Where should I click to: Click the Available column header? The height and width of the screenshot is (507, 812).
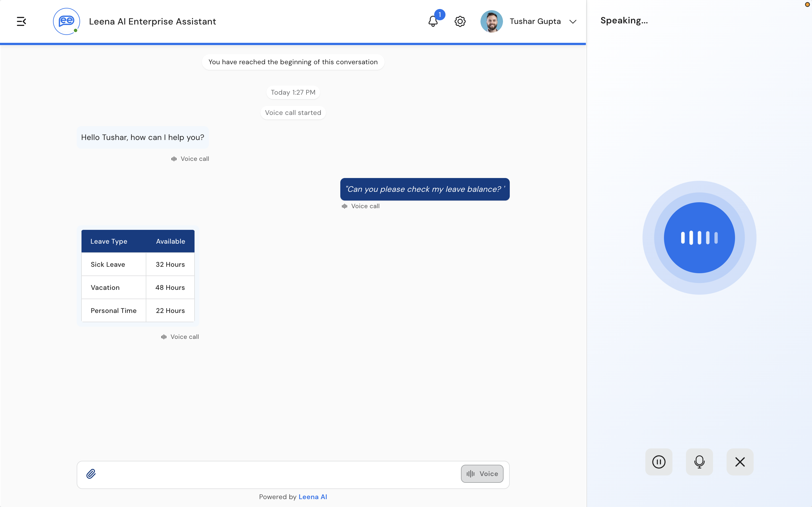click(x=171, y=241)
